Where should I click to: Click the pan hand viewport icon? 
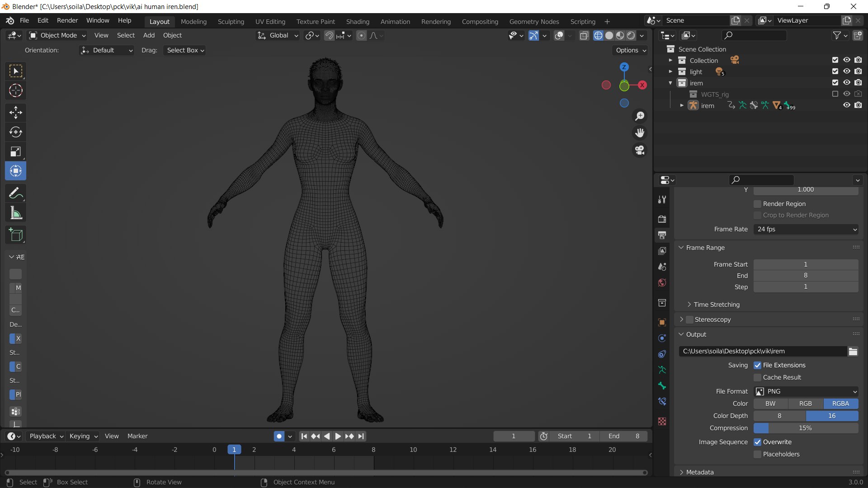640,133
